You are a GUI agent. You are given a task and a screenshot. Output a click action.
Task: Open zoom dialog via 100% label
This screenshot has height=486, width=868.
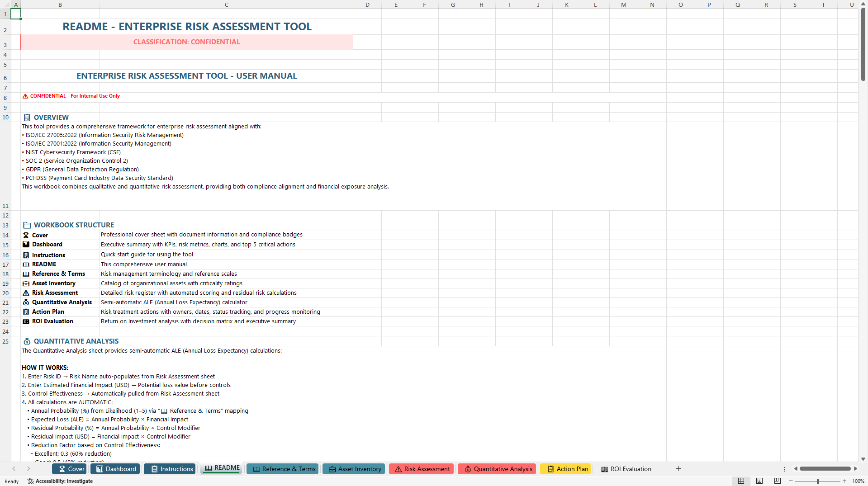tap(858, 481)
